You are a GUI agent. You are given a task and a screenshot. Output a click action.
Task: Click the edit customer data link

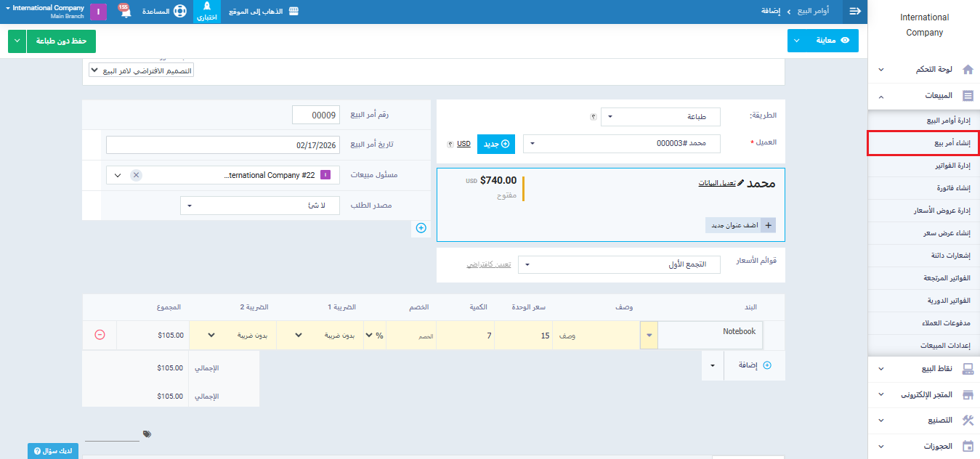point(716,183)
